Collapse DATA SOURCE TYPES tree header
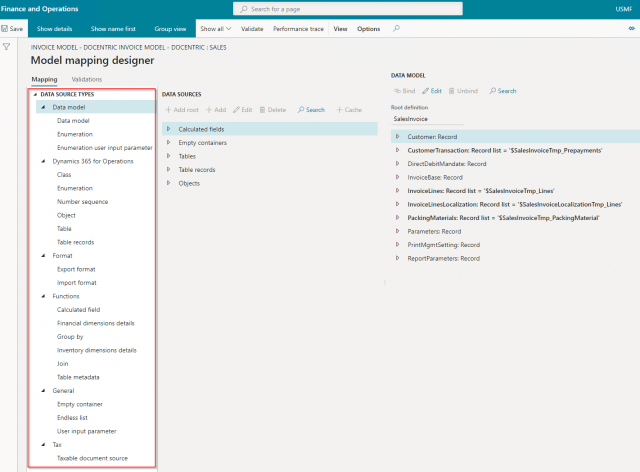Viewport: 640px width, 472px height. click(x=35, y=94)
